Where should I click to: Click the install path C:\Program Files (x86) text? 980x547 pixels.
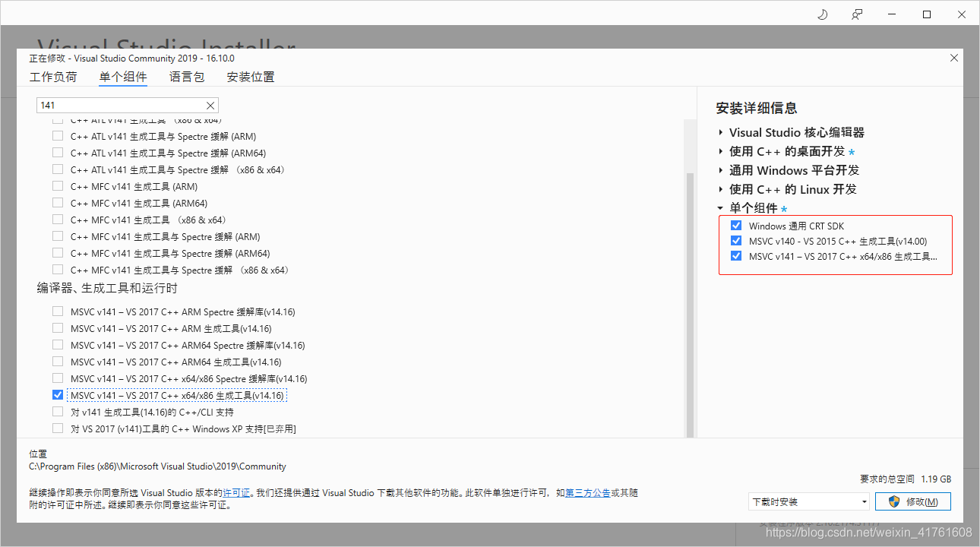[x=157, y=466]
